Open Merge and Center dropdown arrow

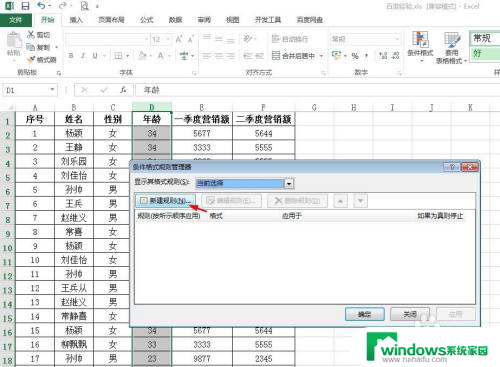pyautogui.click(x=321, y=56)
